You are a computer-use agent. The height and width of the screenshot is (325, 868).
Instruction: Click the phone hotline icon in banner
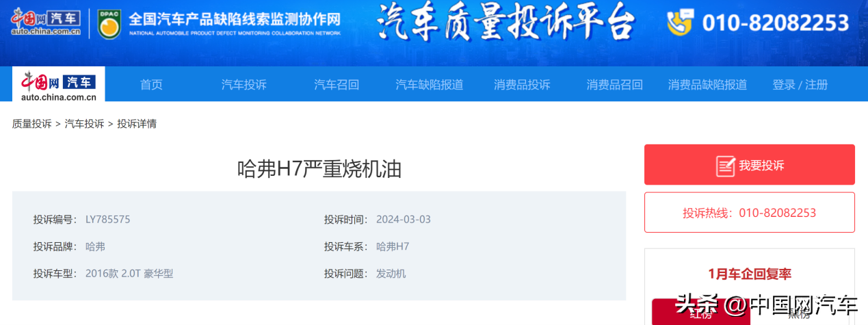click(x=681, y=23)
